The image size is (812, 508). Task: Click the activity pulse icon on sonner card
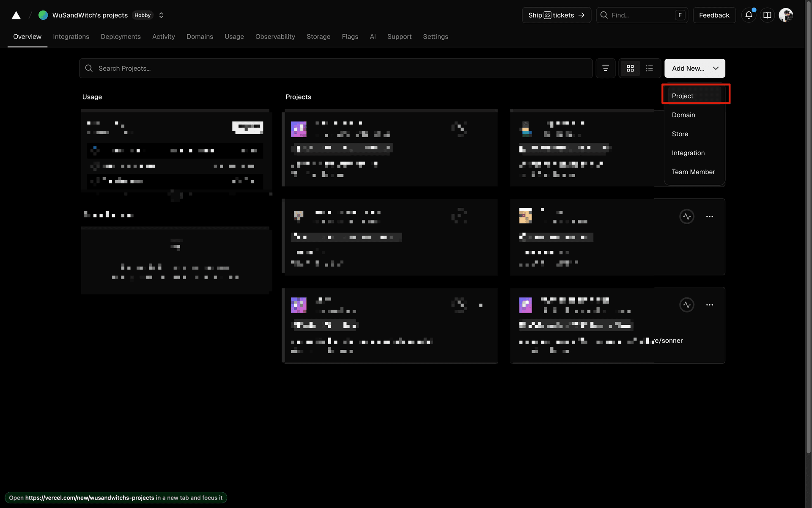687,305
